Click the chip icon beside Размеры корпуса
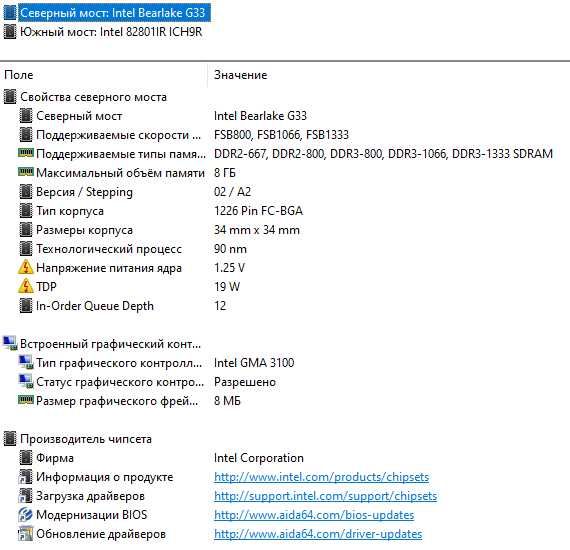The image size is (570, 550). [x=26, y=229]
